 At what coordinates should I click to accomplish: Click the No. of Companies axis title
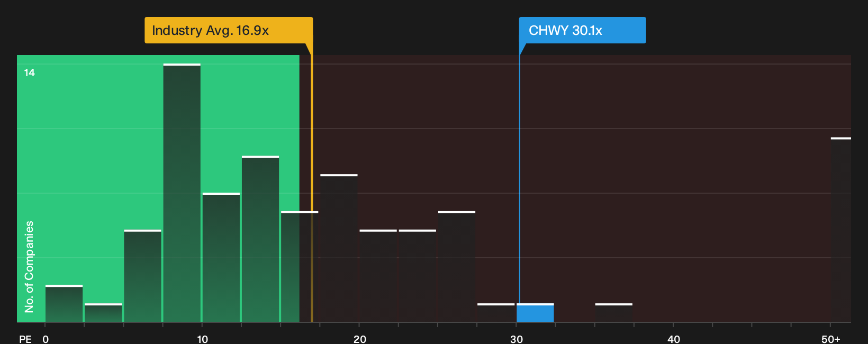point(29,267)
